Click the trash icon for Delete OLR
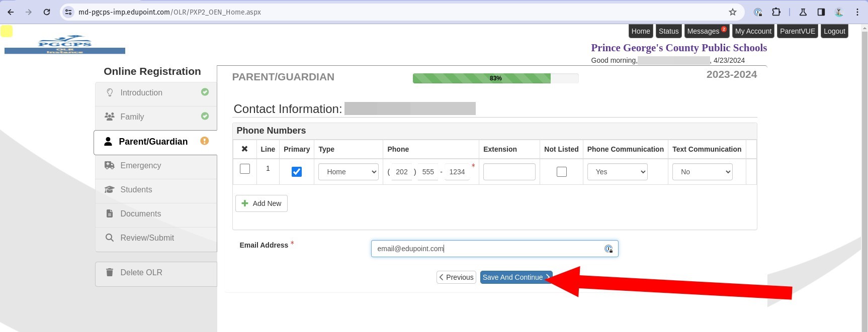Screen dimensions: 868x332 click(x=109, y=272)
